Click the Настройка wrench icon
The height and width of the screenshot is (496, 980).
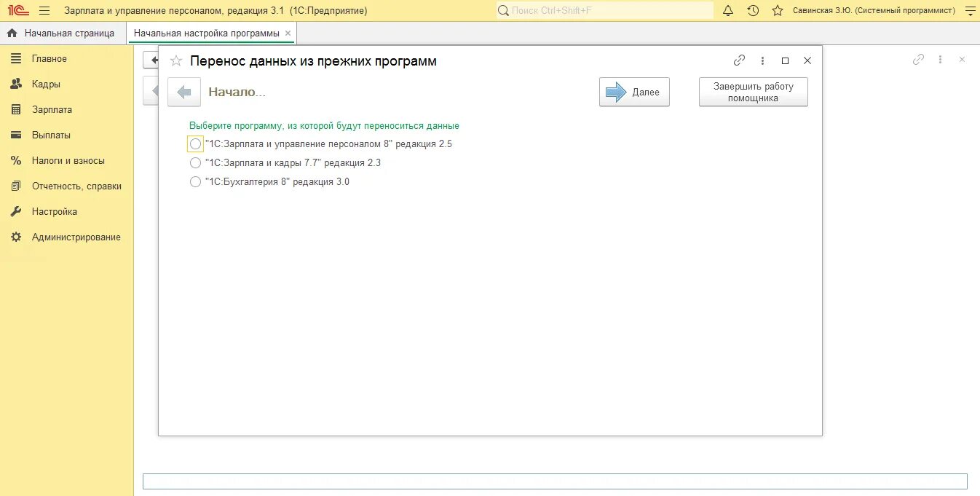[x=16, y=211]
